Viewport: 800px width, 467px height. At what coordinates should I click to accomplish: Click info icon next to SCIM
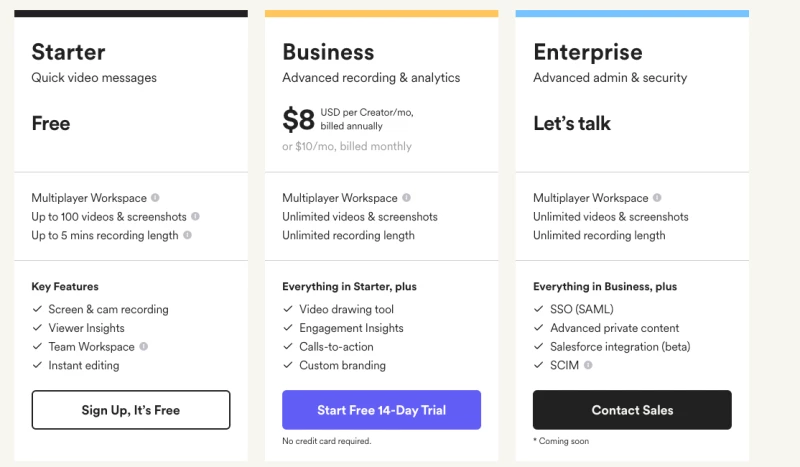pos(588,366)
